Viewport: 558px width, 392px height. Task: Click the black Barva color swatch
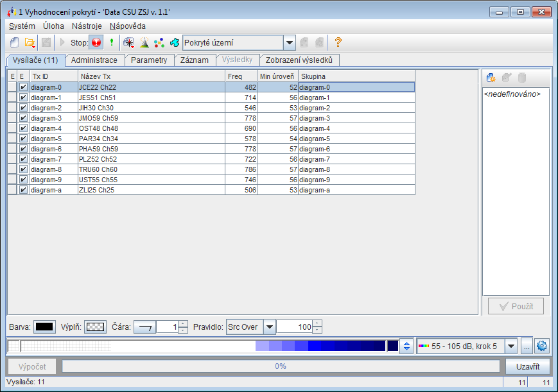44,327
